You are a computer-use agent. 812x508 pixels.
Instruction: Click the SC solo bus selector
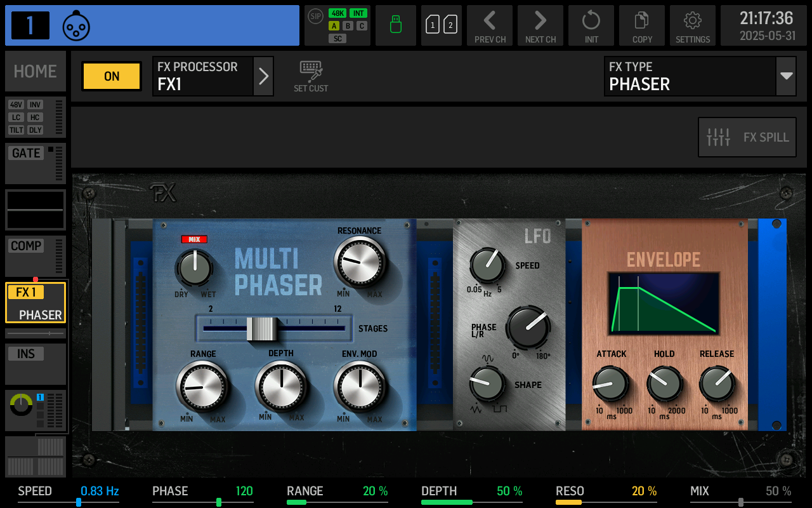(337, 38)
